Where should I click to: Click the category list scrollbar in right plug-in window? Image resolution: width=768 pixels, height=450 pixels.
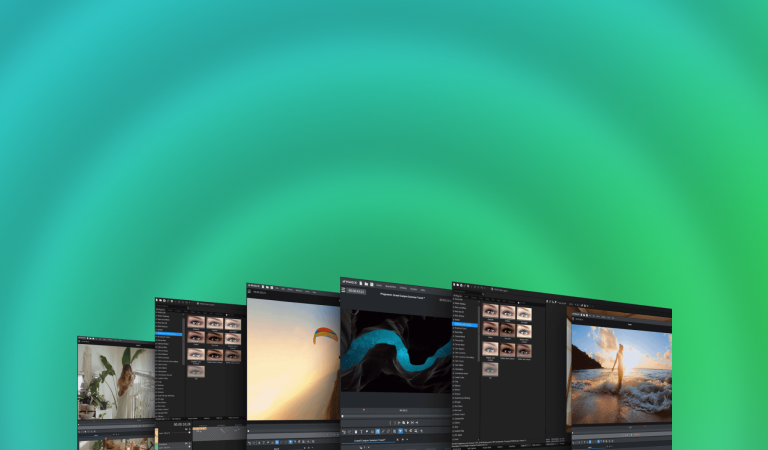[x=479, y=333]
